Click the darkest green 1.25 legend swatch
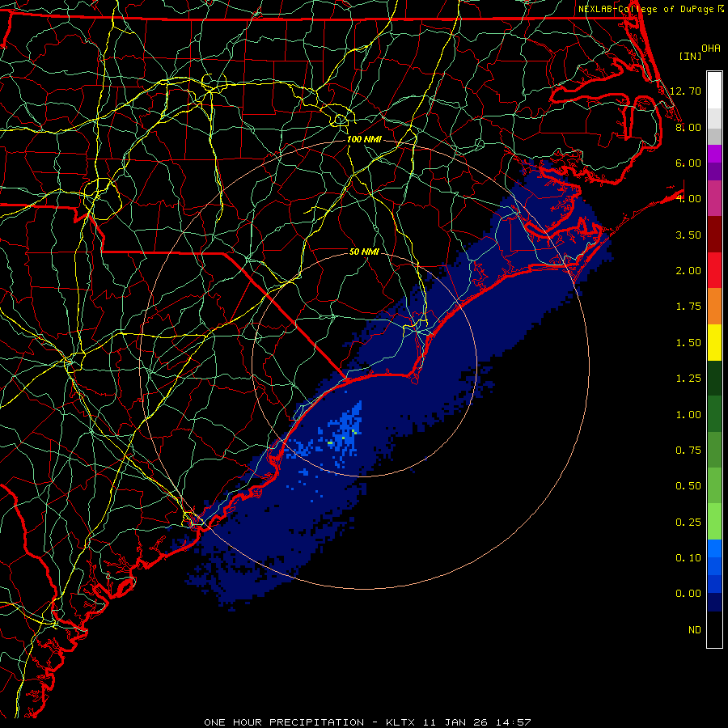The width and height of the screenshot is (728, 728). (714, 378)
